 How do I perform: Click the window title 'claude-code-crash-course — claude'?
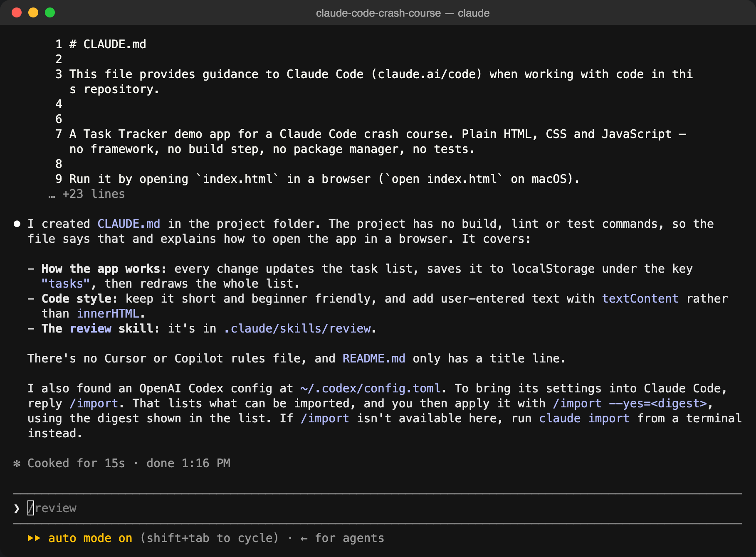(x=403, y=13)
